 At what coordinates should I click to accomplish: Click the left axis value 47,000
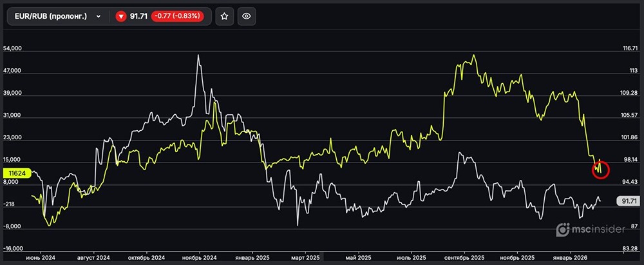click(12, 71)
